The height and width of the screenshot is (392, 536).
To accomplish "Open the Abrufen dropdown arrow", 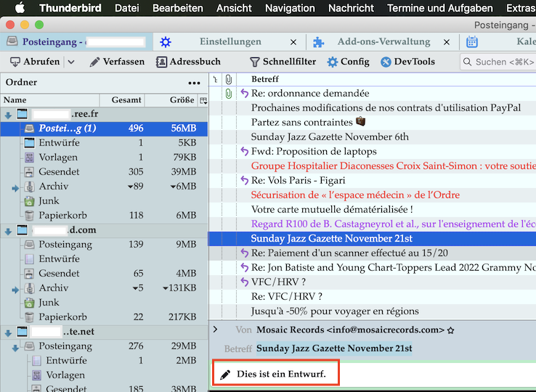I will tap(71, 62).
